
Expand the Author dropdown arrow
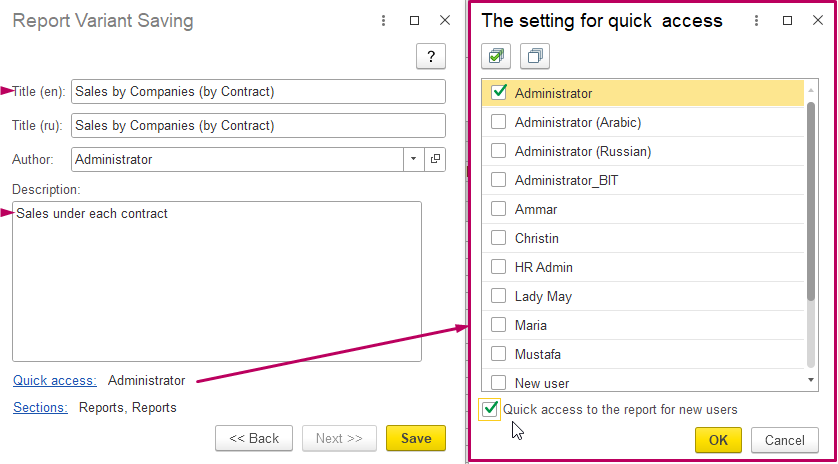[414, 159]
